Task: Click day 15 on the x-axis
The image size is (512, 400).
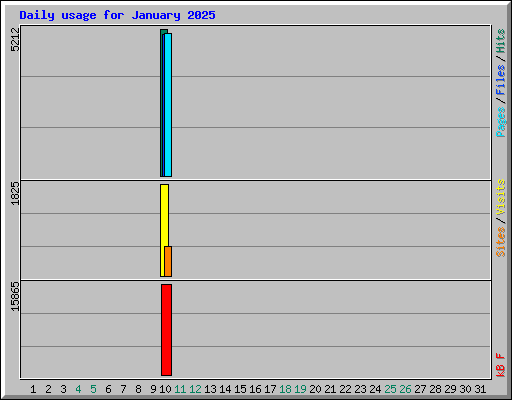Action: [240, 389]
